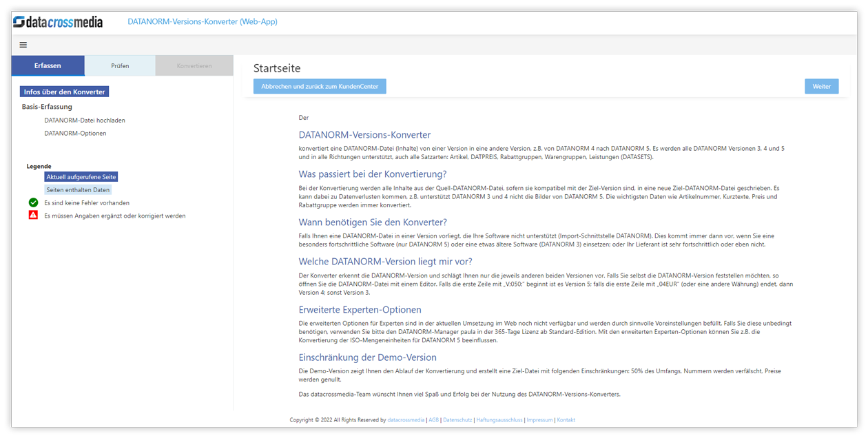Click the red warning triangle legend icon
Image resolution: width=868 pixels, height=438 pixels.
pyautogui.click(x=33, y=215)
